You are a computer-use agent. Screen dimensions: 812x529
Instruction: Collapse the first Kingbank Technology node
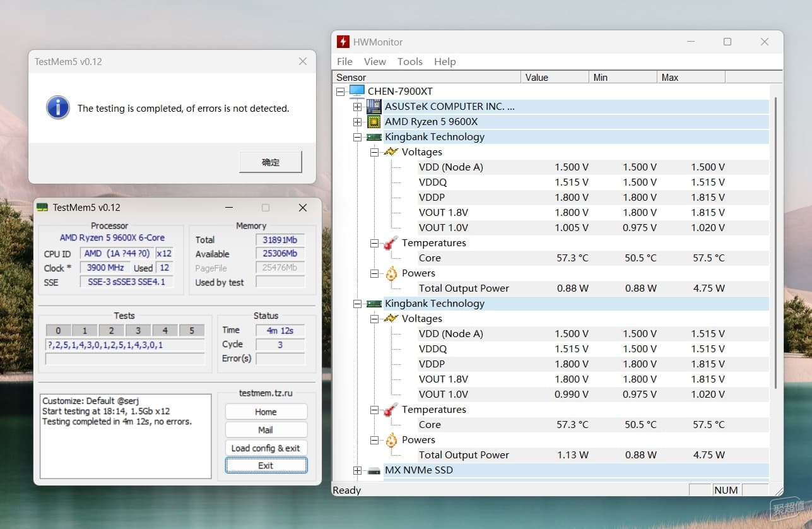358,137
